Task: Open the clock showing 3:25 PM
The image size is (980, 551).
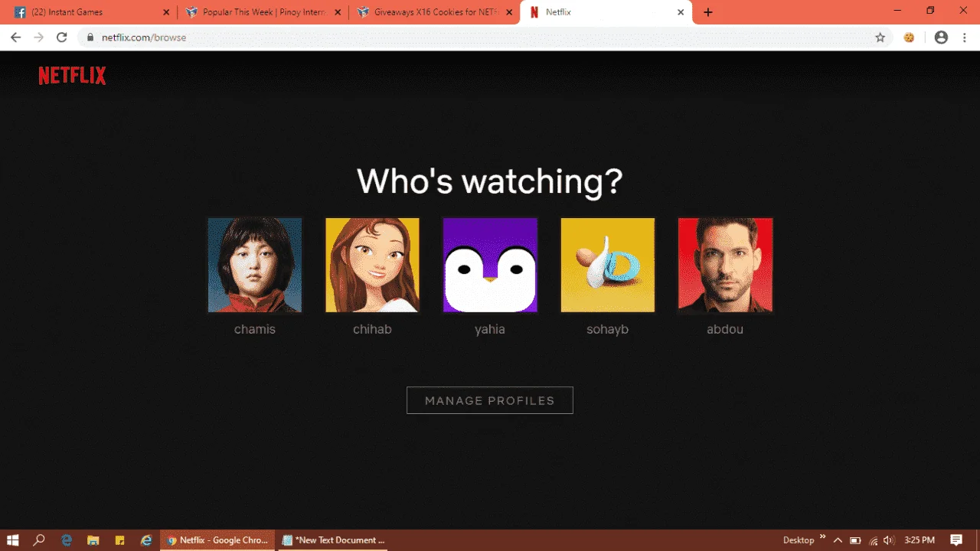Action: pyautogui.click(x=919, y=540)
